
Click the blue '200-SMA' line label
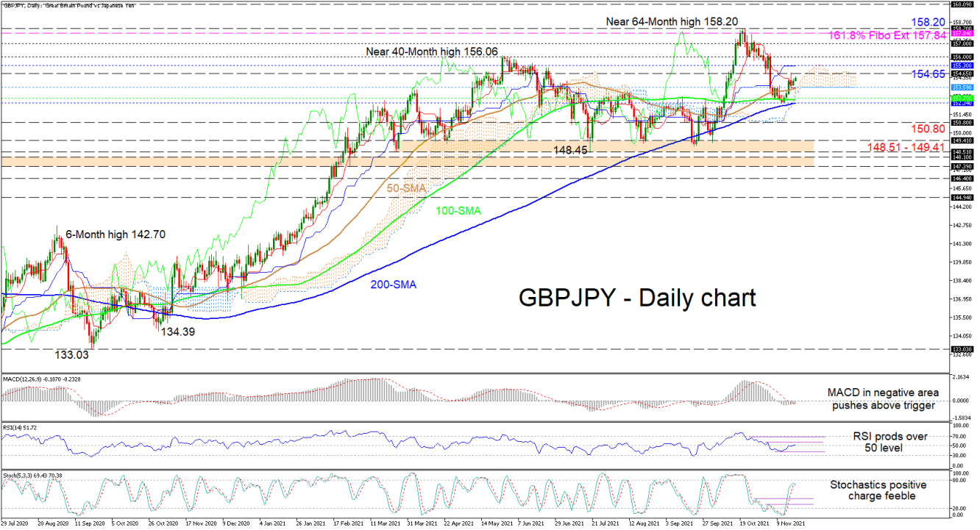392,284
